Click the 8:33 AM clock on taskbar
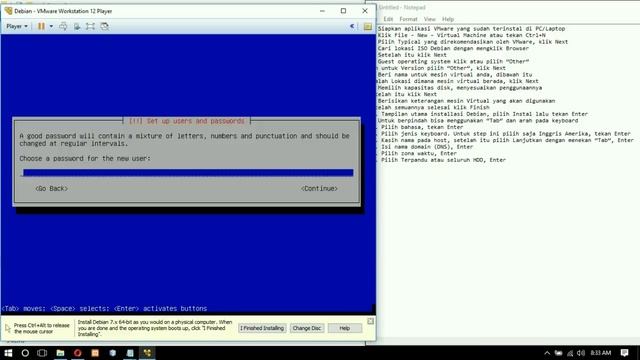 point(601,353)
